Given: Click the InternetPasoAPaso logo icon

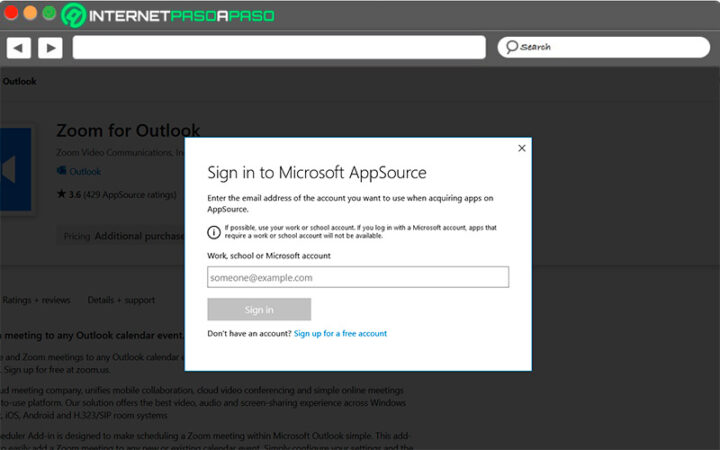Looking at the screenshot, I should (x=74, y=15).
